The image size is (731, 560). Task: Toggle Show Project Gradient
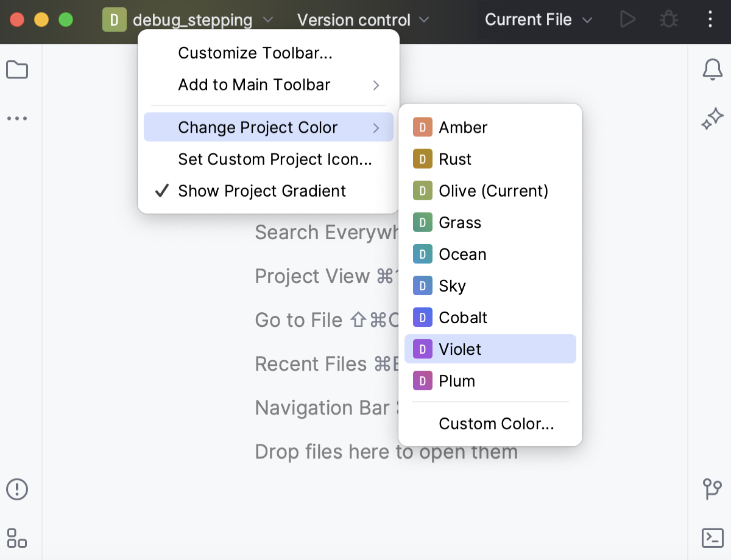click(x=262, y=191)
